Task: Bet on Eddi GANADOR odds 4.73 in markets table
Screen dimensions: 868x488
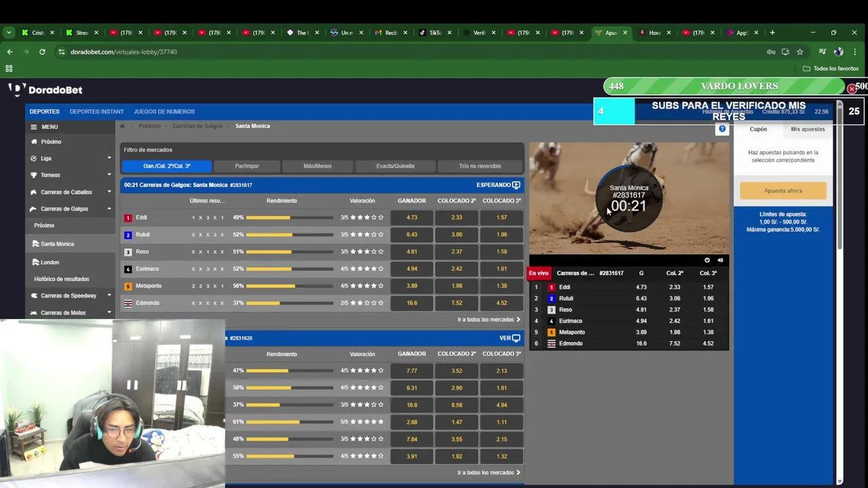Action: [412, 218]
